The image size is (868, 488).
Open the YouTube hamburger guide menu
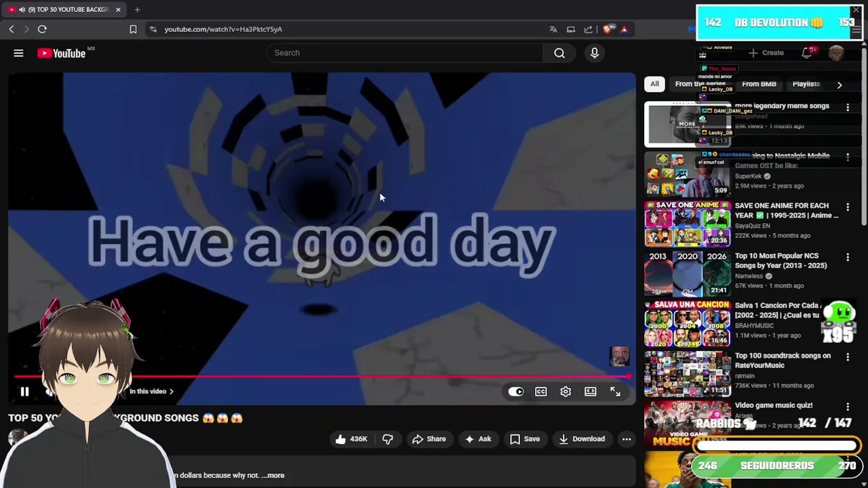pos(18,53)
